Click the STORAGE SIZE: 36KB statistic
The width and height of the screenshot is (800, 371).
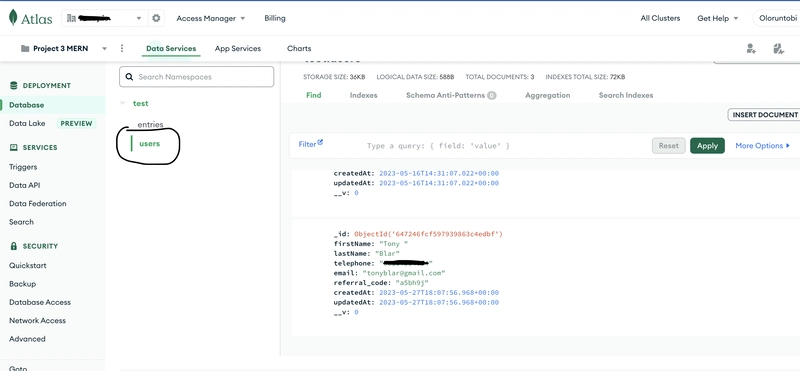pyautogui.click(x=334, y=77)
